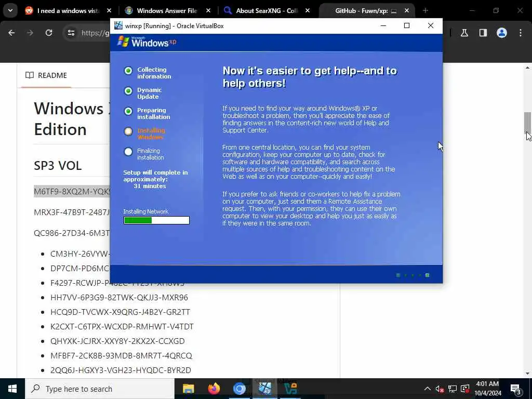The width and height of the screenshot is (532, 399).
Task: Click key QHYXK-JCJRX-XXY8Y-2KX2X-CCXGD
Action: pos(117,341)
